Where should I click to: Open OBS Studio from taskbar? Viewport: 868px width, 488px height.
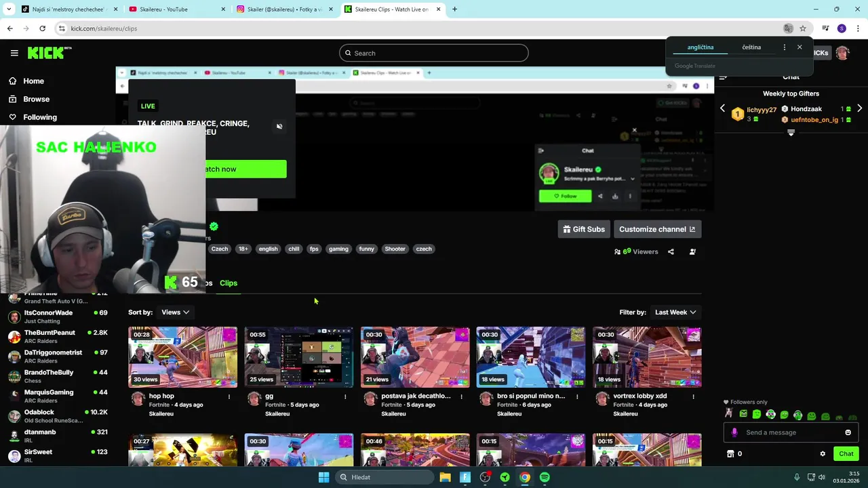coord(485,477)
